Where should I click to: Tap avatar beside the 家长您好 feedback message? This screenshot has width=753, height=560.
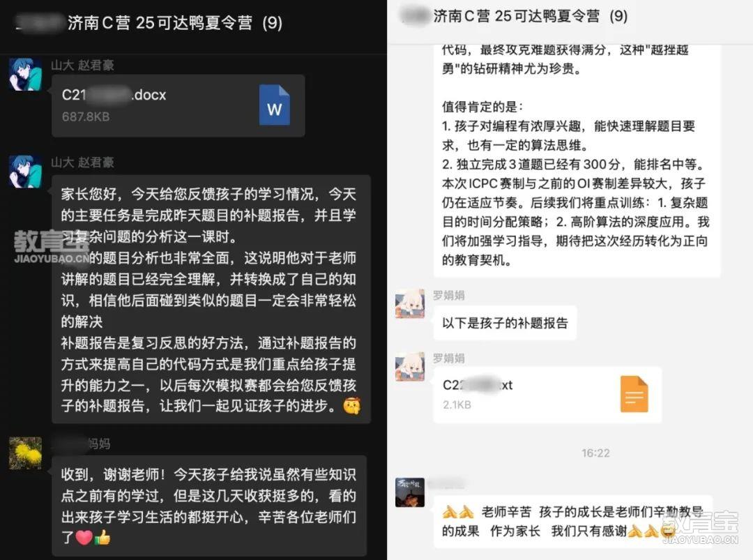(26, 172)
